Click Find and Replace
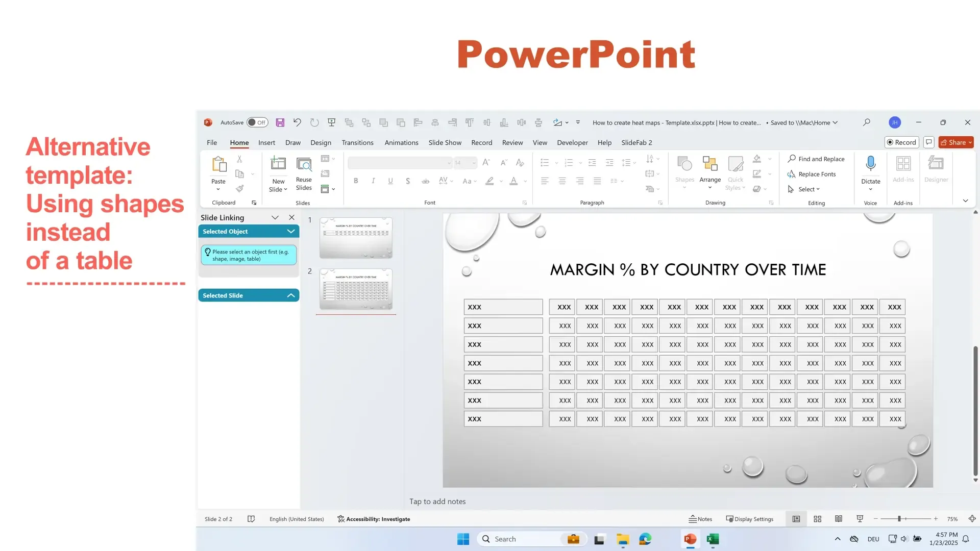Viewport: 980px width, 551px height. point(816,159)
